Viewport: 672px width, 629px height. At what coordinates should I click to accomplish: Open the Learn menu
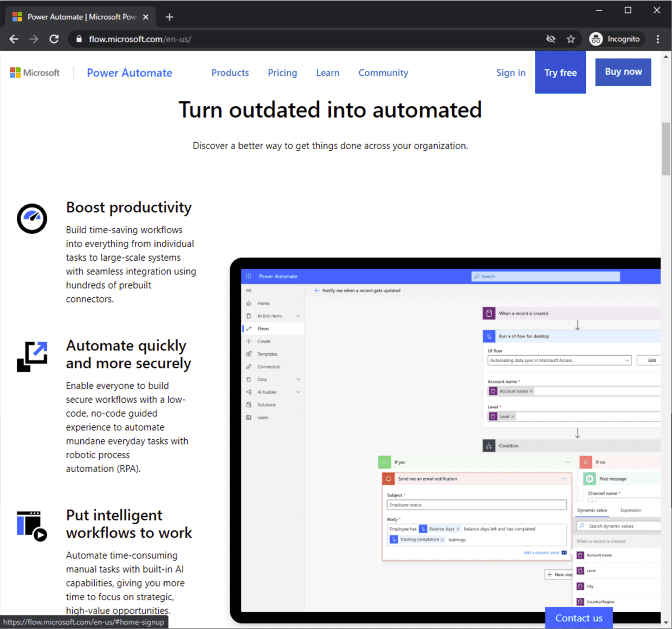click(328, 73)
